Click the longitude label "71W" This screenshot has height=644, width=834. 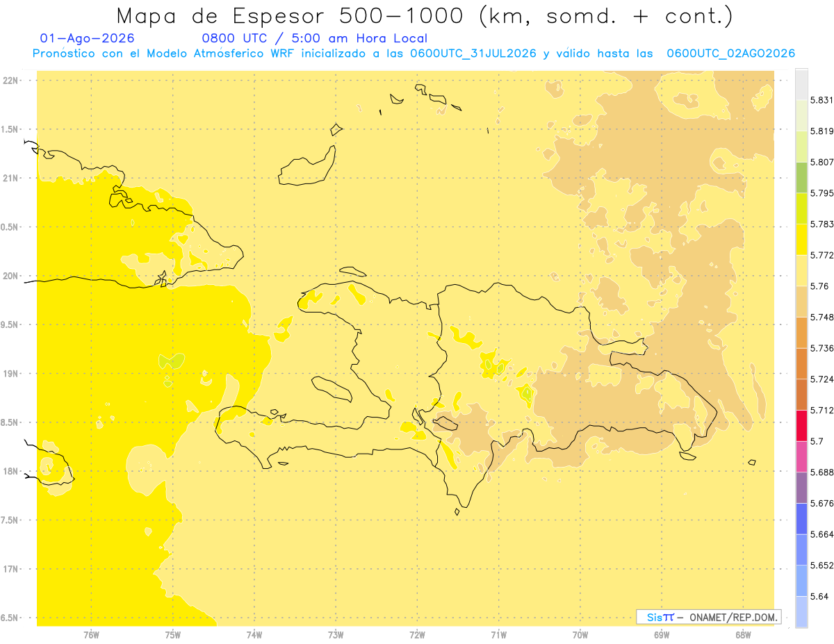click(498, 635)
